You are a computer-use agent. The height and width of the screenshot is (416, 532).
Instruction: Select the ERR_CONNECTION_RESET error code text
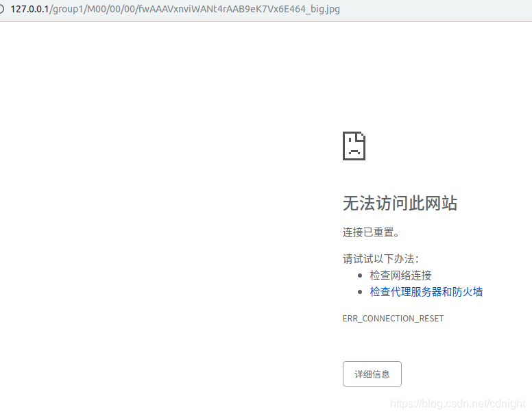393,319
